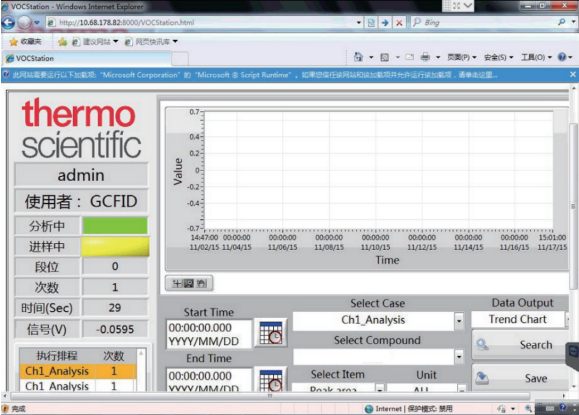Click the RSS feeds icon
The width and height of the screenshot is (579, 415).
click(385, 57)
